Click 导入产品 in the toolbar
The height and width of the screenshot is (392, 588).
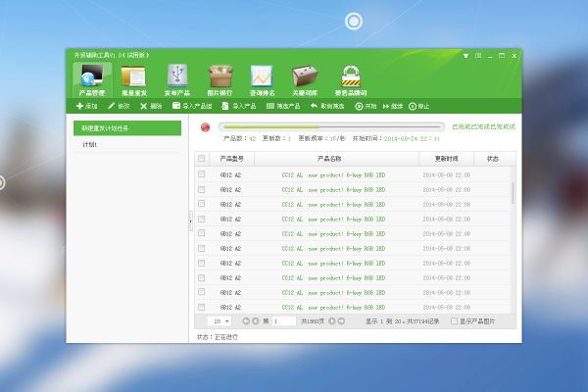(x=238, y=105)
